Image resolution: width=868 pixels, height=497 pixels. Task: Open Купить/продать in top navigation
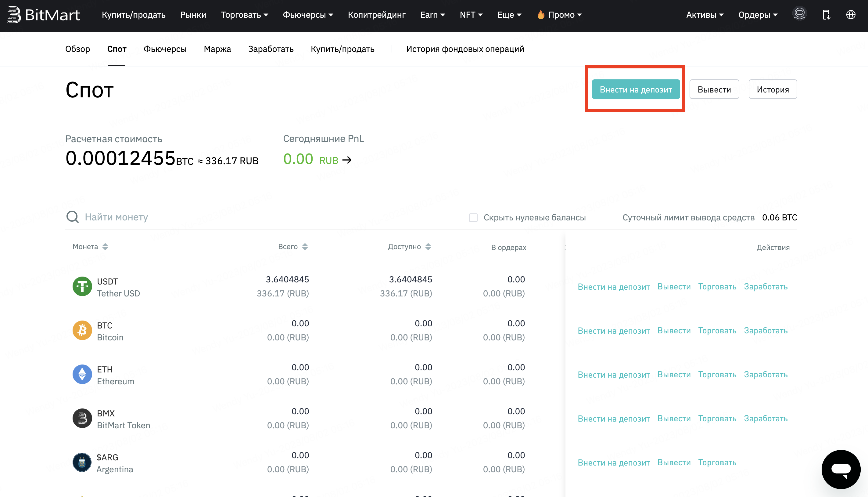click(134, 15)
